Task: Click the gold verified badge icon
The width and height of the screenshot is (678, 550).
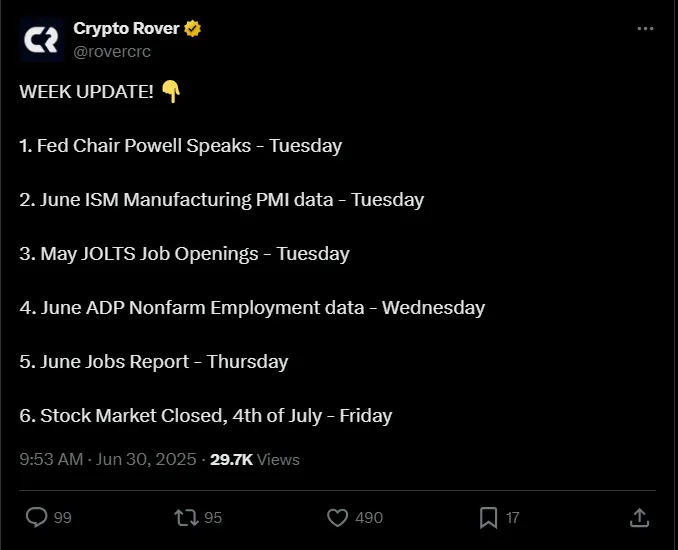Action: coord(193,29)
